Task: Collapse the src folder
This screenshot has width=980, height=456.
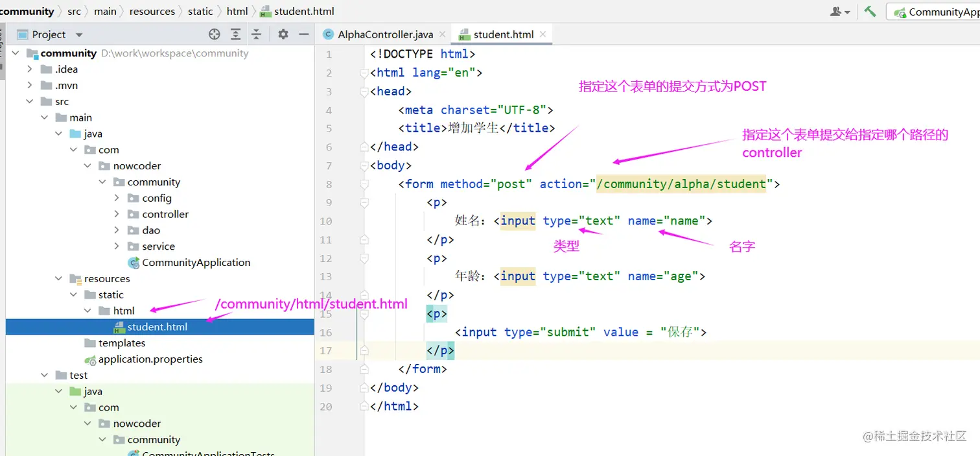Action: tap(30, 101)
